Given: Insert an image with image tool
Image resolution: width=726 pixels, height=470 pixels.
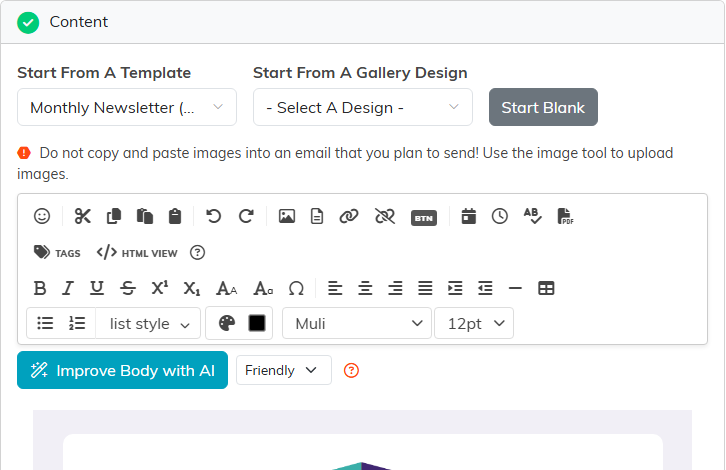Looking at the screenshot, I should 287,216.
